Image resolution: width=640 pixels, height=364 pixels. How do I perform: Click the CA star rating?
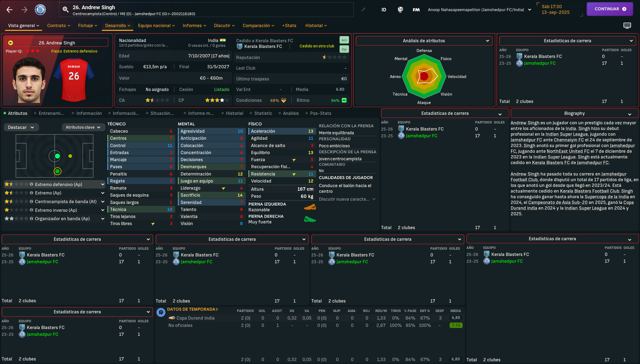[x=157, y=100]
